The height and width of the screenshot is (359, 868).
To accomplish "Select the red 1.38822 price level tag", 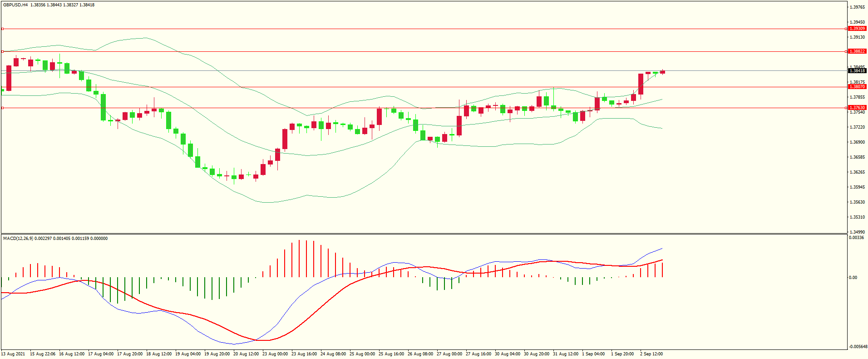I will (857, 51).
